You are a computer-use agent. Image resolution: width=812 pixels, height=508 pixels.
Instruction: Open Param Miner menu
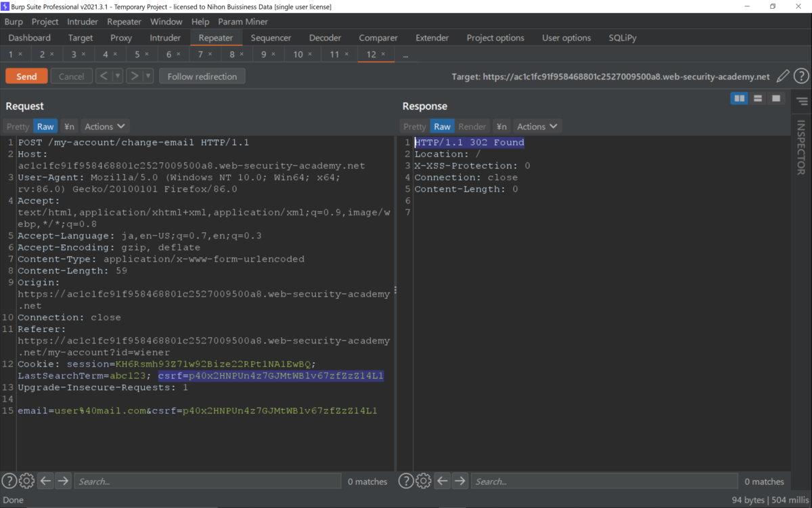243,22
